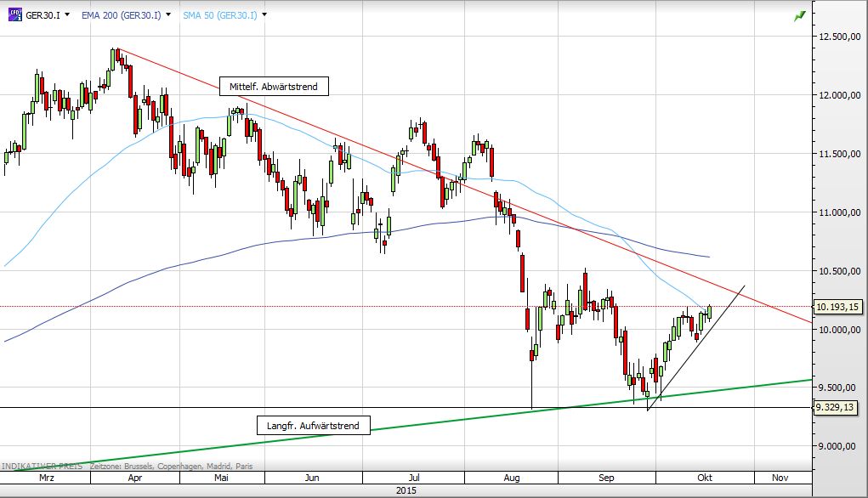Screen dimensions: 868x498
Task: Click the 2015 year label on time axis
Action: tap(406, 490)
